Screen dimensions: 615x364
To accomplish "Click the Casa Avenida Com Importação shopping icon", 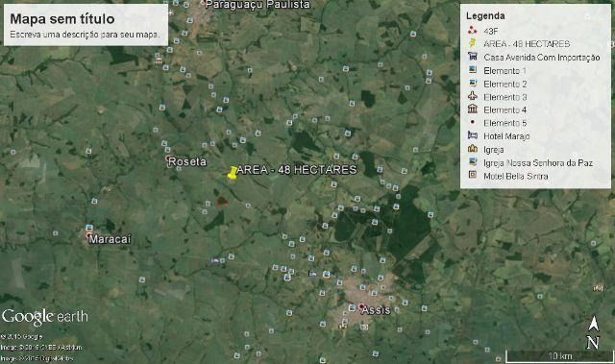I will 472,57.
